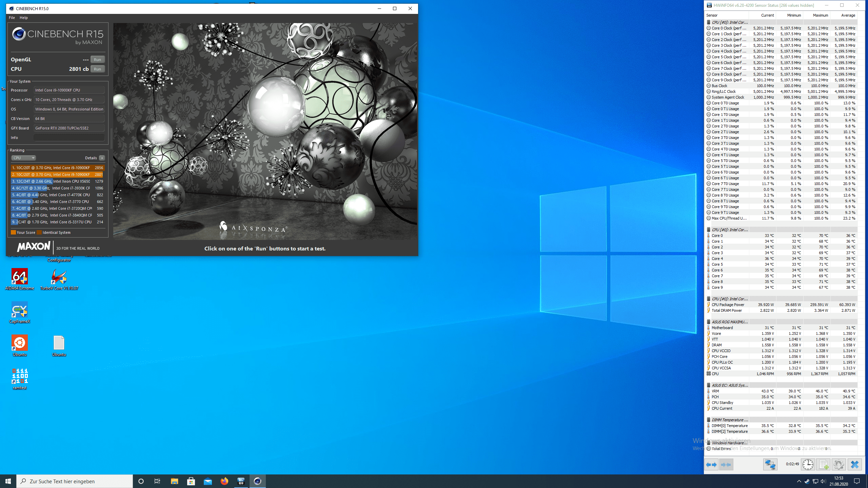Image resolution: width=868 pixels, height=488 pixels.
Task: Select DIMM[0] Temperature sensor row
Action: coord(781,426)
